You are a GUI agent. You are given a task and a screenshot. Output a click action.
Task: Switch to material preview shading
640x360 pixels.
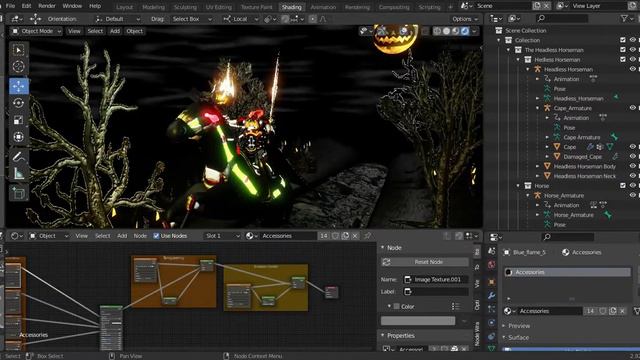(456, 31)
